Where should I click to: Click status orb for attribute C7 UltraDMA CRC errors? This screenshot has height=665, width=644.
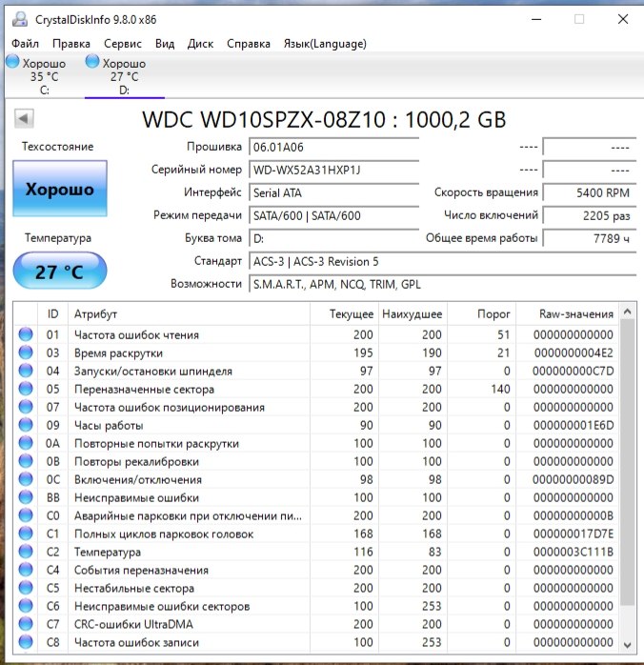26,624
